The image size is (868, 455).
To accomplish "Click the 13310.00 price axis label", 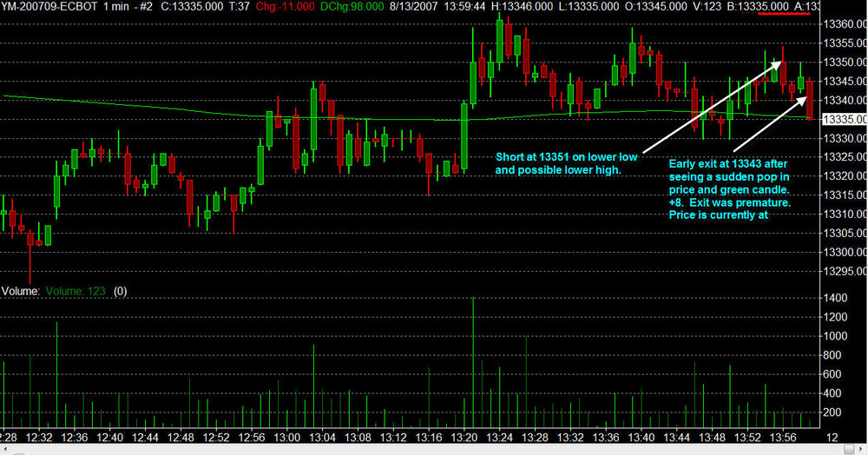I will [x=845, y=214].
